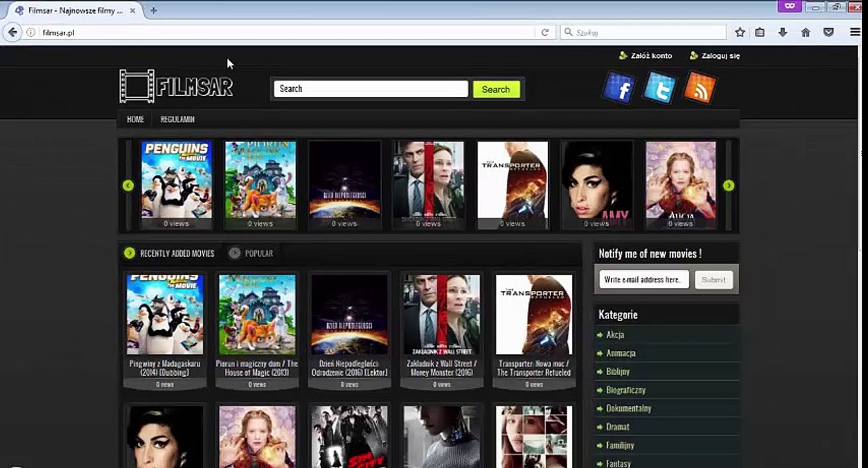
Task: Open House of Magic carousel poster
Action: pyautogui.click(x=261, y=185)
